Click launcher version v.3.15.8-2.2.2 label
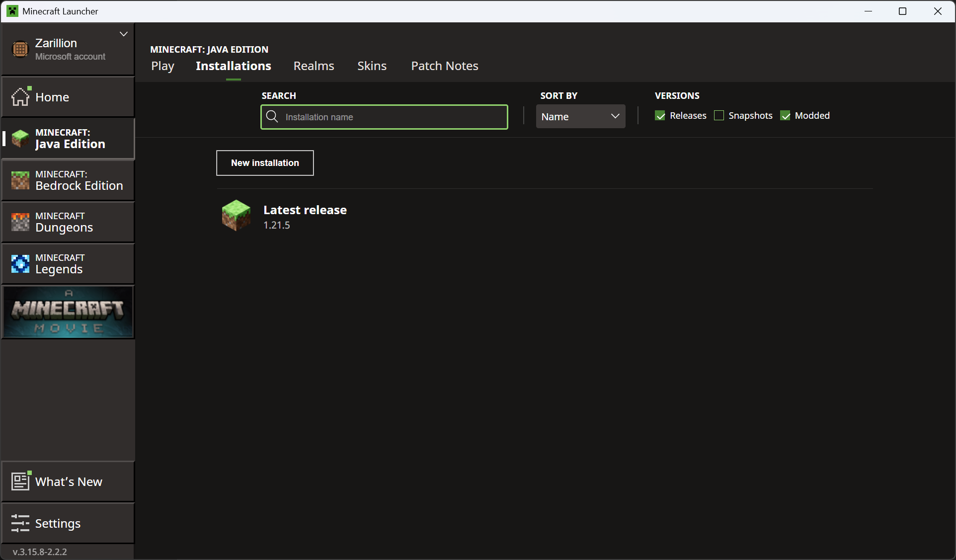This screenshot has width=956, height=560. (x=40, y=552)
